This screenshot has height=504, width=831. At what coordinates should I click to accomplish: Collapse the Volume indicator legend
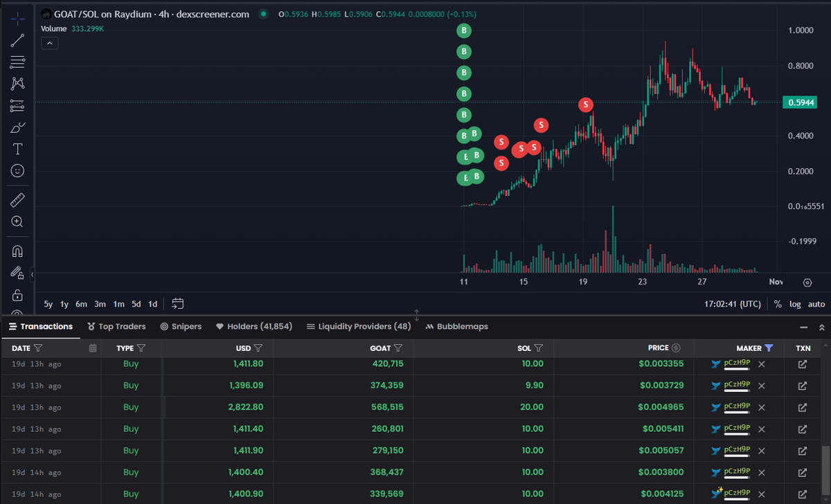[50, 43]
